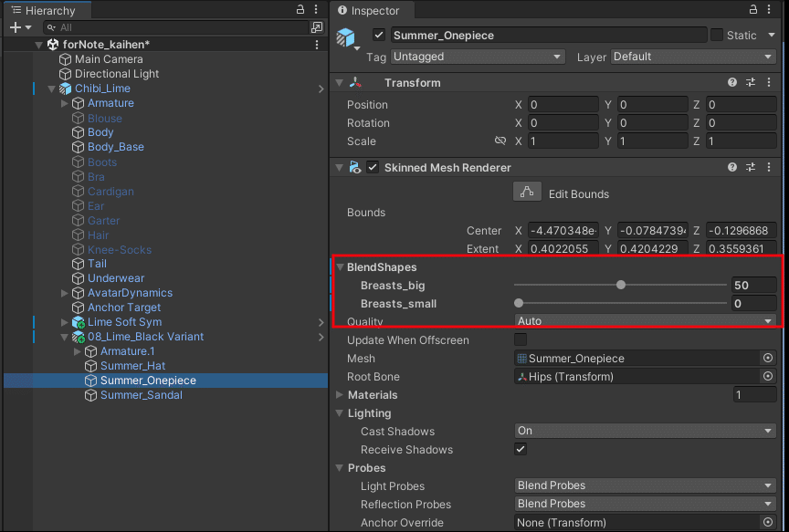Open Skinned Mesh Renderer presets icon
Screen dimensions: 789x532
pyautogui.click(x=751, y=167)
